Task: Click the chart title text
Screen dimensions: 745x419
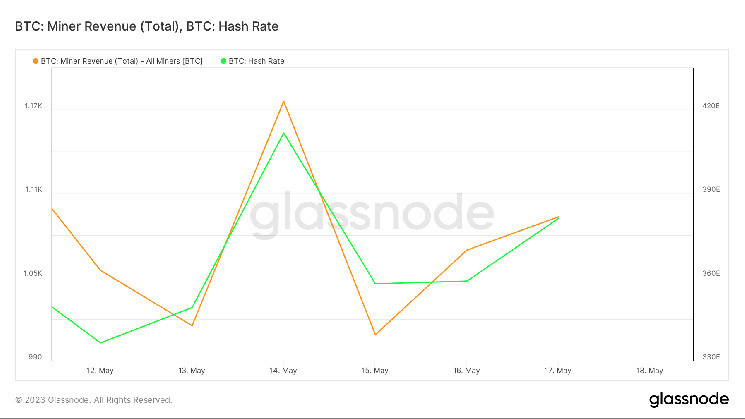Action: click(x=146, y=25)
